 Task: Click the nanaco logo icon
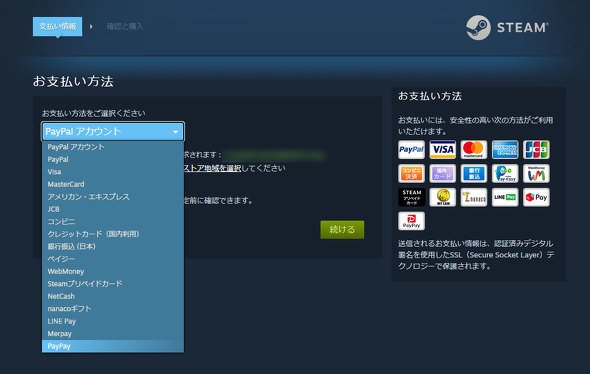tap(474, 197)
